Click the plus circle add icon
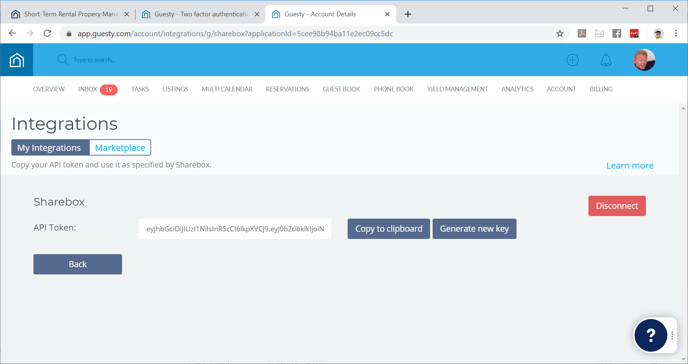 point(573,60)
